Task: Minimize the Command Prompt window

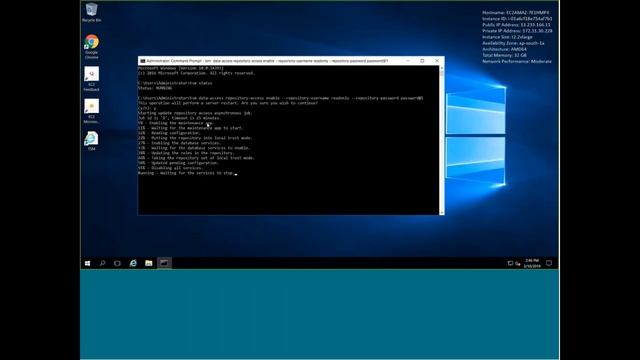Action: (407, 61)
